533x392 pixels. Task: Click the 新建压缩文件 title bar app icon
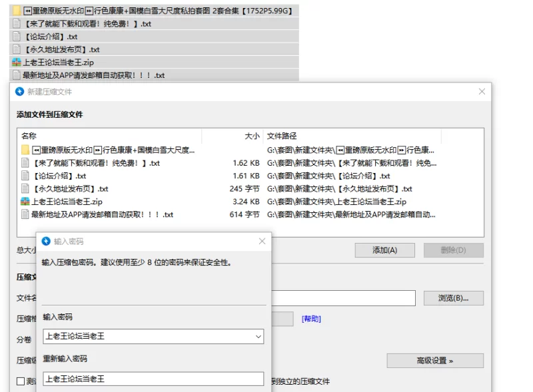[19, 92]
